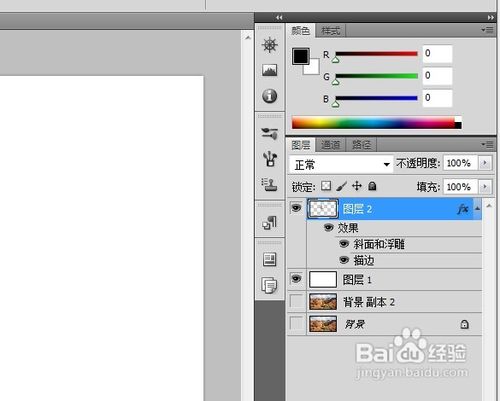Open the Histogram panel icon
Image resolution: width=500 pixels, height=401 pixels.
(x=270, y=70)
